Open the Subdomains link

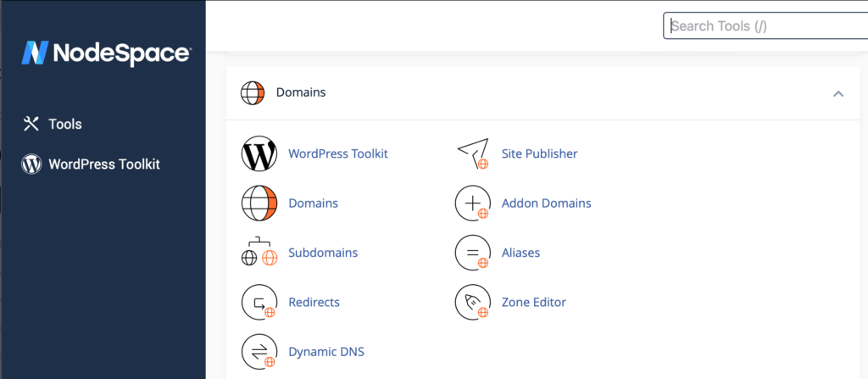click(323, 253)
